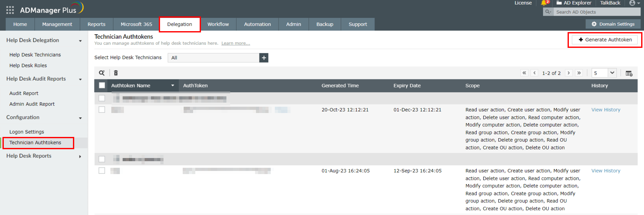
Task: Open the table search icon
Action: (x=102, y=73)
